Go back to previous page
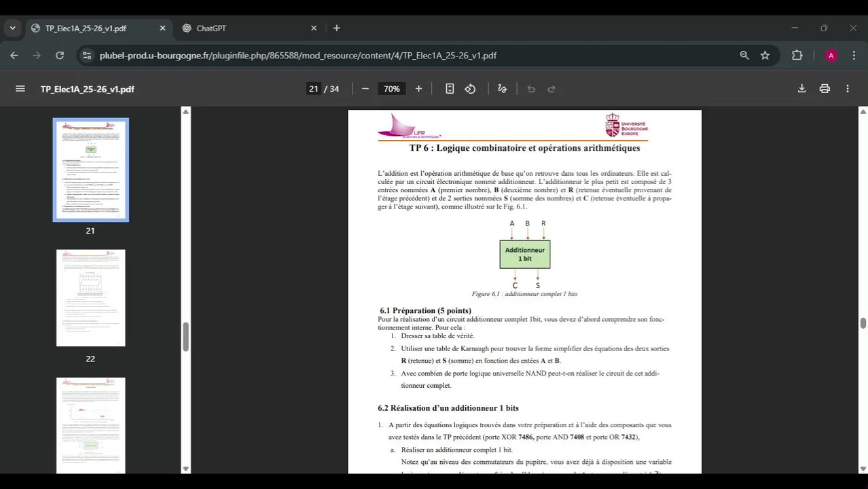 click(14, 56)
